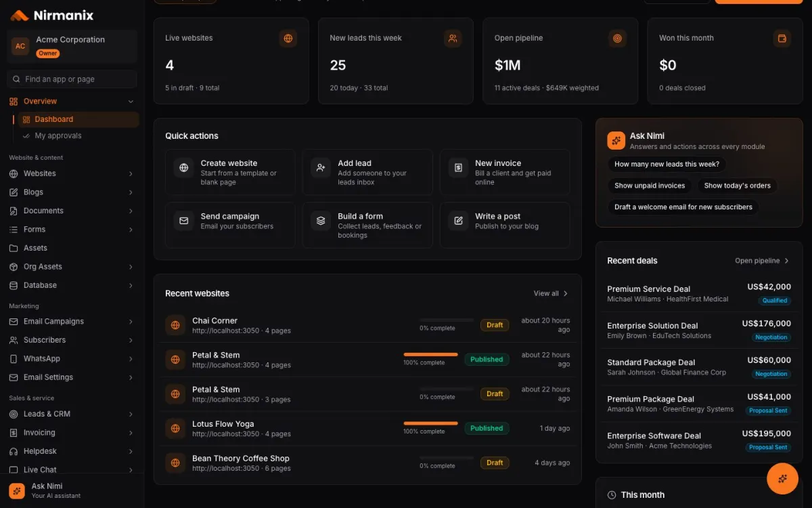Click the Ask Nimi sparkle icon in panel header
Image resolution: width=812 pixels, height=508 pixels.
click(x=616, y=140)
